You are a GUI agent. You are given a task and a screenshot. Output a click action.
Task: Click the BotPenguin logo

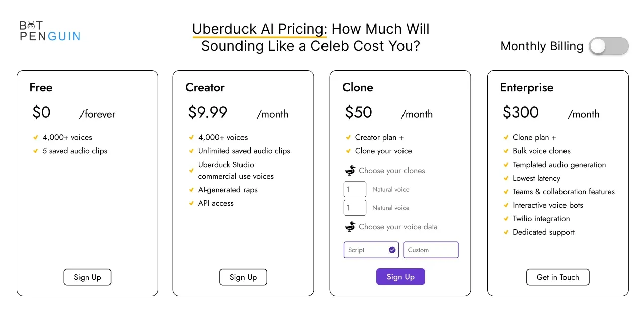point(50,31)
